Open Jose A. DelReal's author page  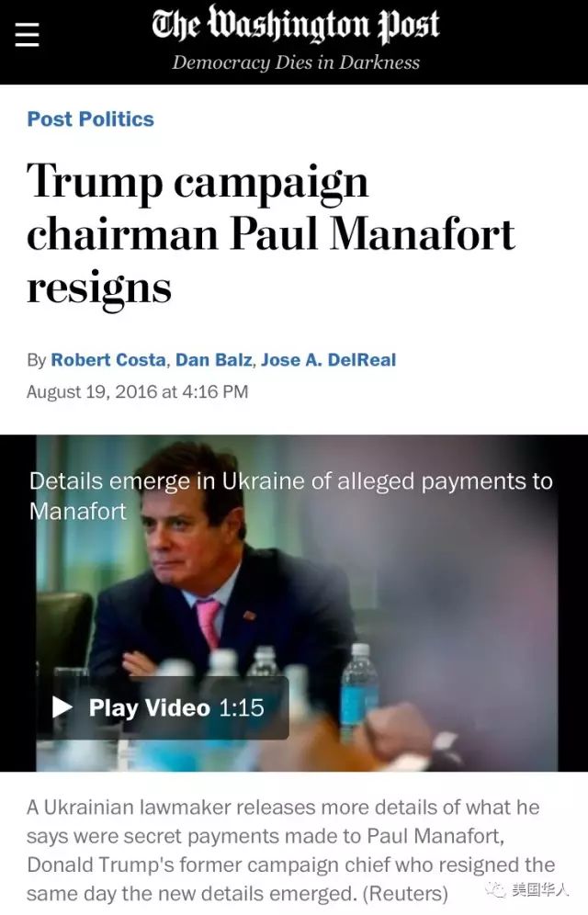click(328, 359)
